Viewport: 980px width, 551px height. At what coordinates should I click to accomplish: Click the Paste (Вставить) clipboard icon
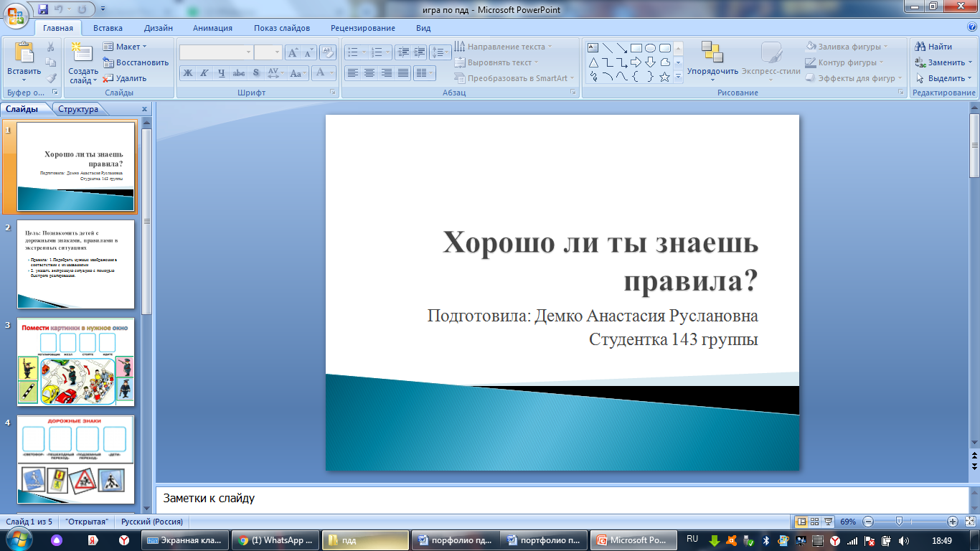(24, 54)
